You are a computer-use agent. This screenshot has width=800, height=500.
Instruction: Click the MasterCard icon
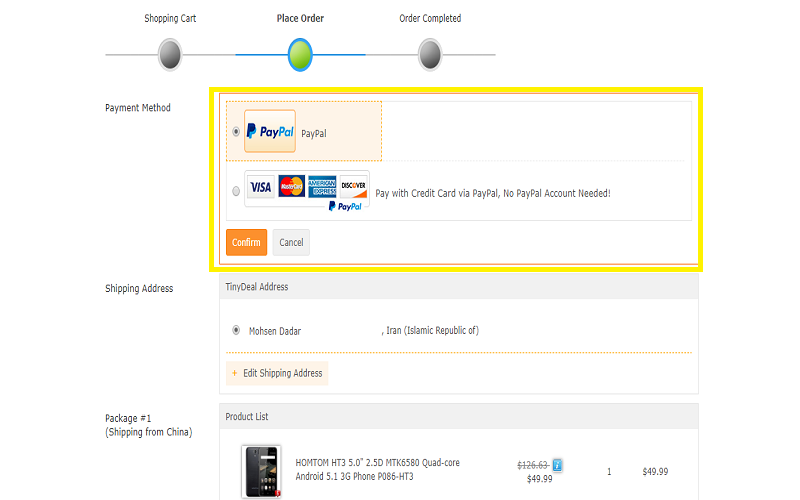[291, 186]
